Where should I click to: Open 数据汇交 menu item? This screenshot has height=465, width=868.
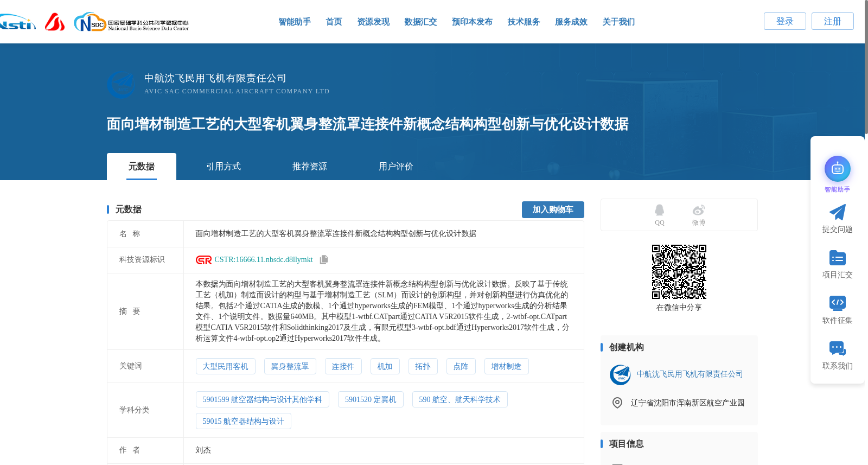(x=420, y=22)
